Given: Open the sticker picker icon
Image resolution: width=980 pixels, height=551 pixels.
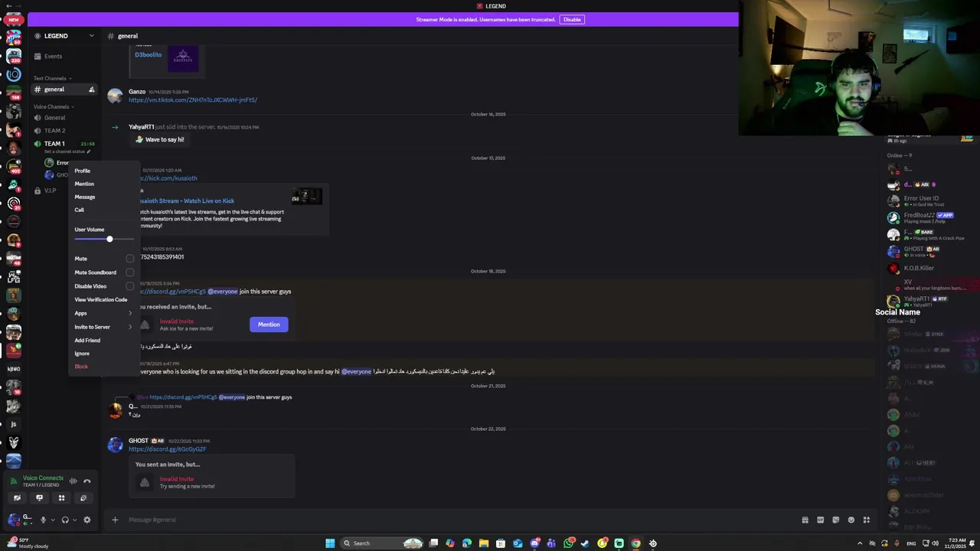Looking at the screenshot, I should point(835,520).
